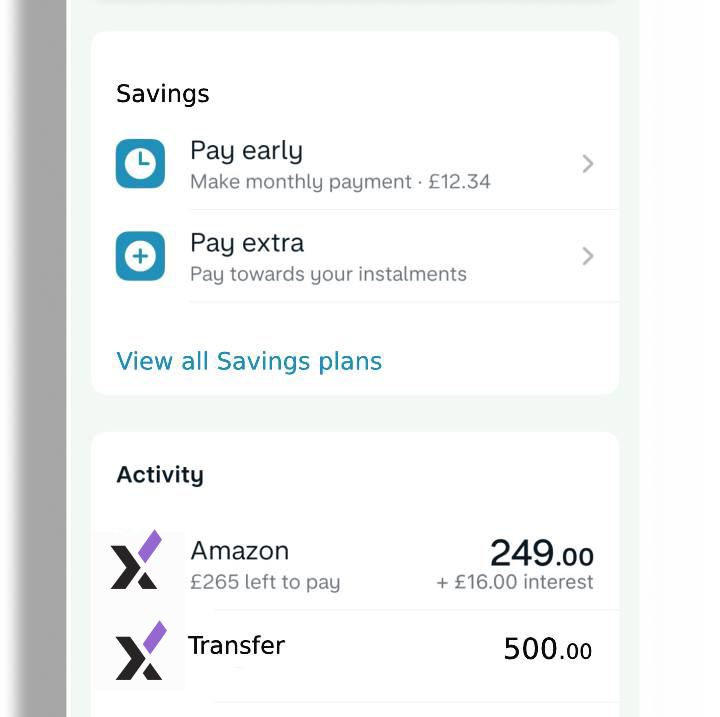Image resolution: width=720 pixels, height=717 pixels.
Task: Open the Amazon transaction logo
Action: click(x=136, y=559)
